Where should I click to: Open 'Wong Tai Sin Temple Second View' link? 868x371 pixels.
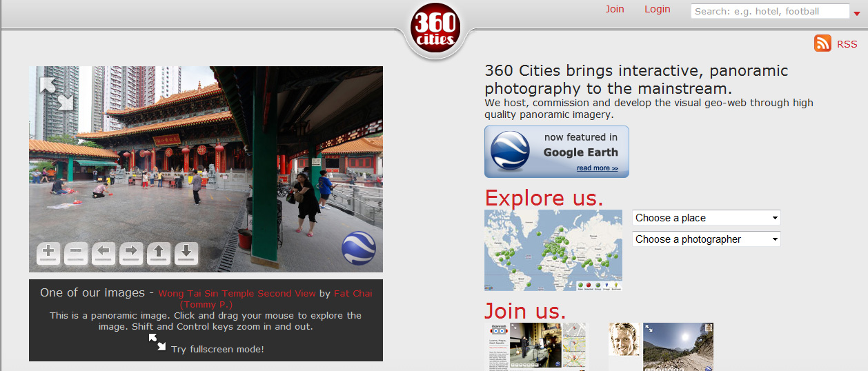237,293
